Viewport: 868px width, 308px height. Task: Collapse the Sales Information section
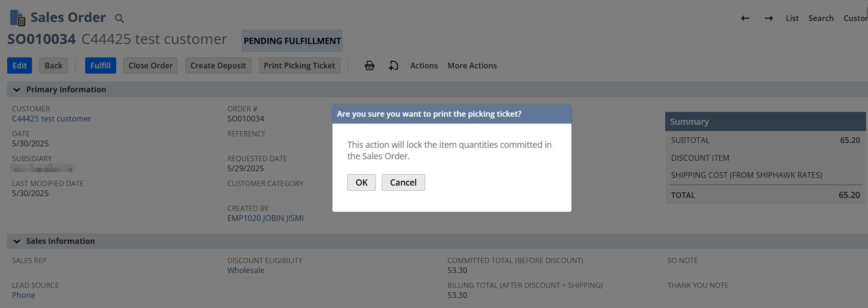(17, 241)
